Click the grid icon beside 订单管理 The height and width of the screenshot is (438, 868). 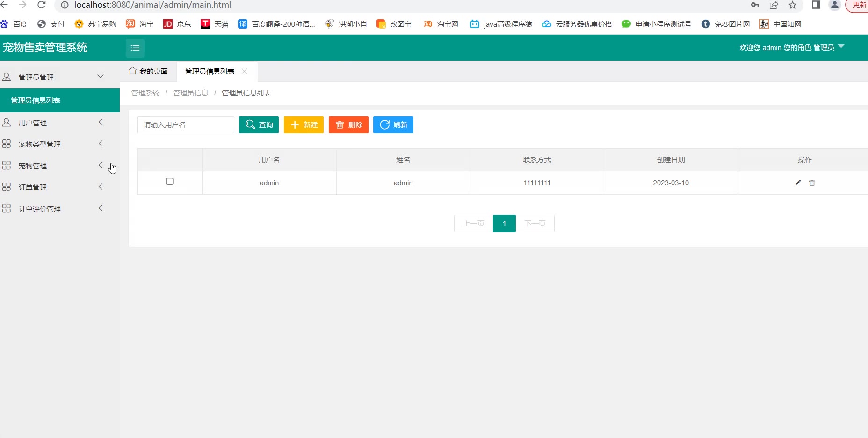coord(7,187)
